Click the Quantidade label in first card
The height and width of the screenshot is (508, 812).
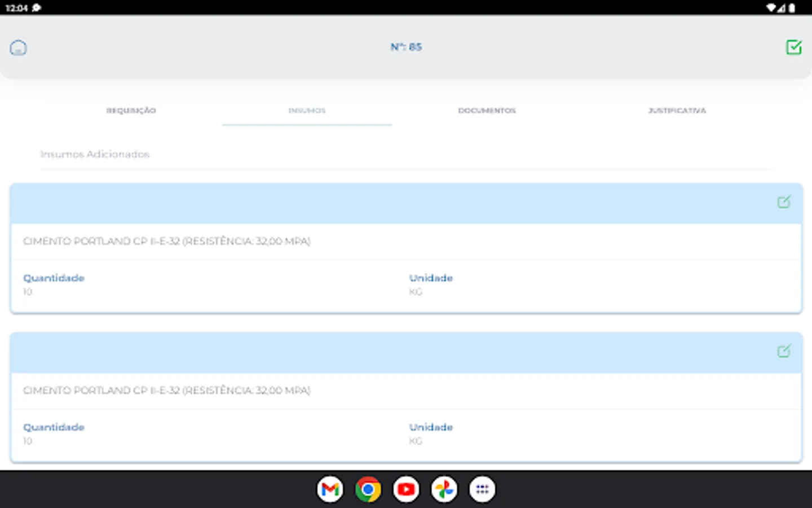(x=54, y=278)
